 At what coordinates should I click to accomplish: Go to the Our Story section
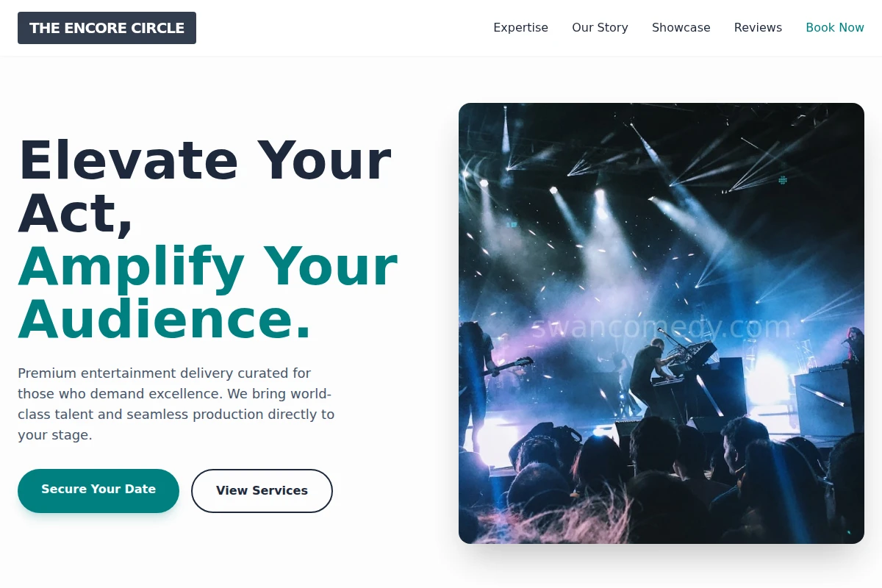coord(600,28)
